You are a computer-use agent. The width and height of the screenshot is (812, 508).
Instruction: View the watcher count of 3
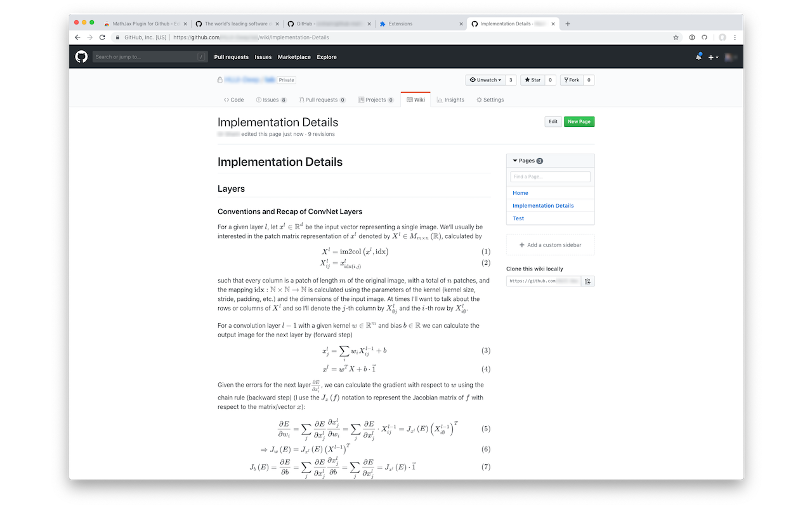pyautogui.click(x=511, y=80)
